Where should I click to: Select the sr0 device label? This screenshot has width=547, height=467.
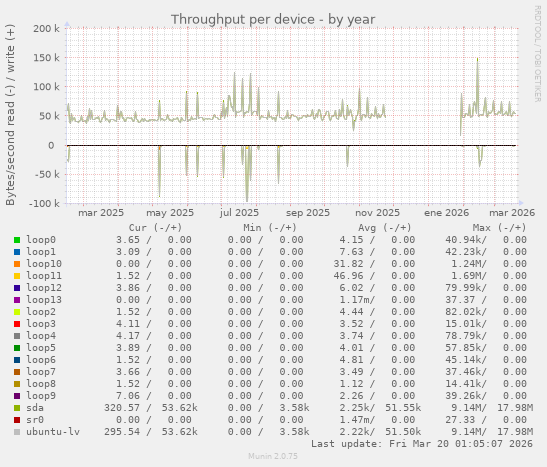pos(35,420)
